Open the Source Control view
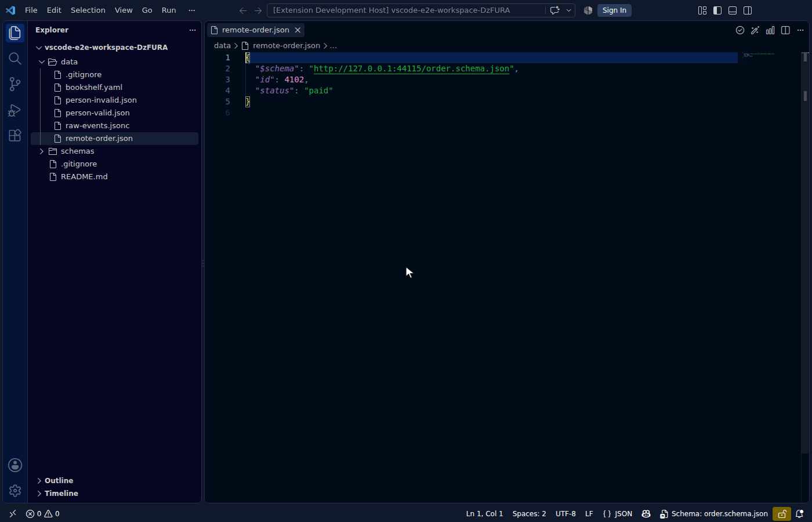 [15, 84]
